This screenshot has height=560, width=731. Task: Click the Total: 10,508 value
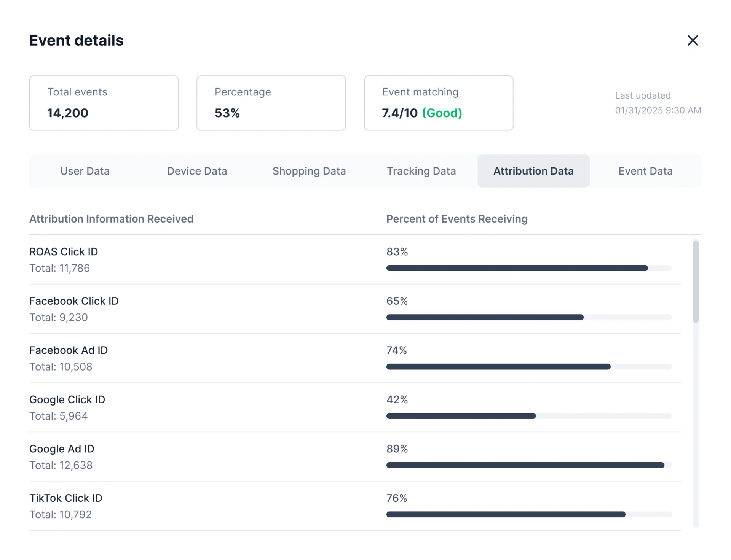click(61, 367)
